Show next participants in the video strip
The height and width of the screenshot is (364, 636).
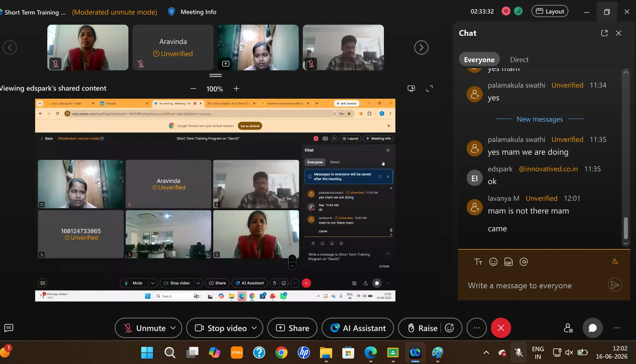coord(421,47)
